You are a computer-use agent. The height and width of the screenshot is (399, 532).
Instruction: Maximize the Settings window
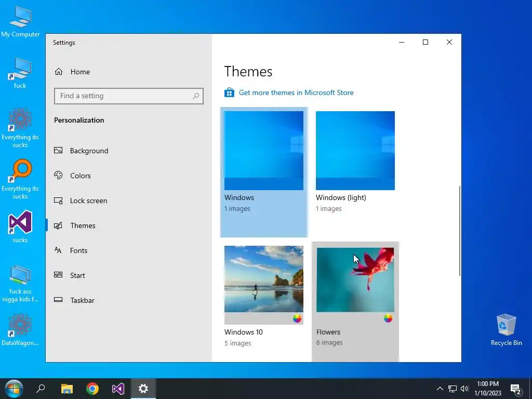pyautogui.click(x=425, y=42)
